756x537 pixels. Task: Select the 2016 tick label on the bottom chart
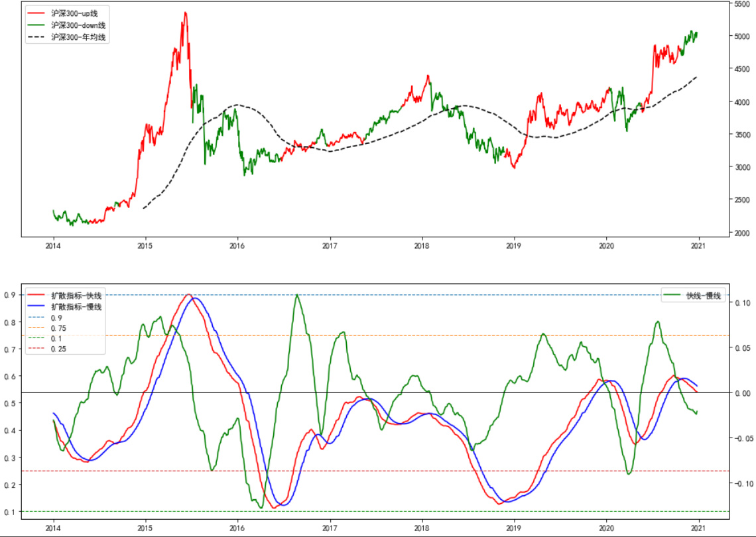pos(237,528)
